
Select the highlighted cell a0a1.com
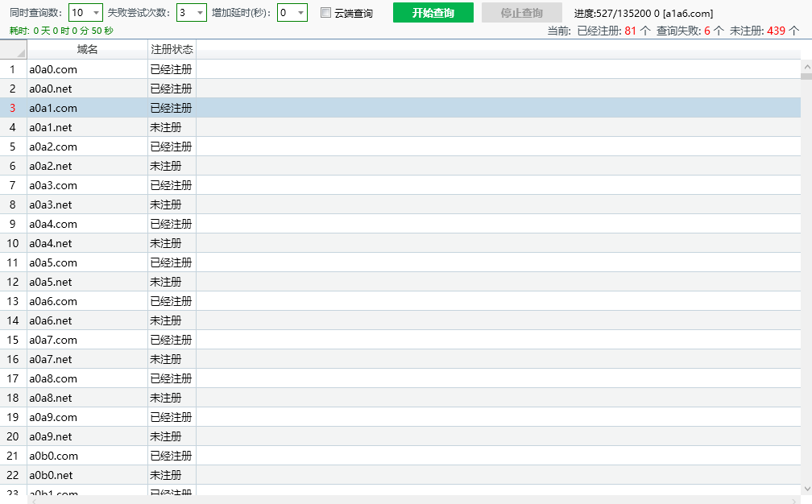coord(87,108)
